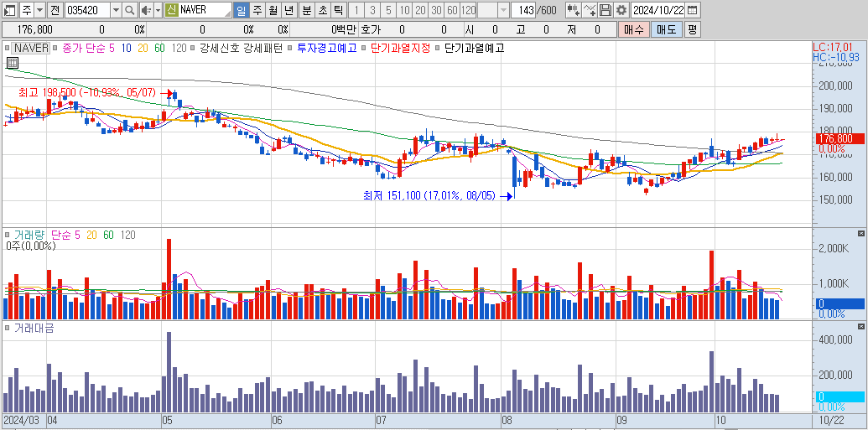Select the 30 interval button

[437, 10]
